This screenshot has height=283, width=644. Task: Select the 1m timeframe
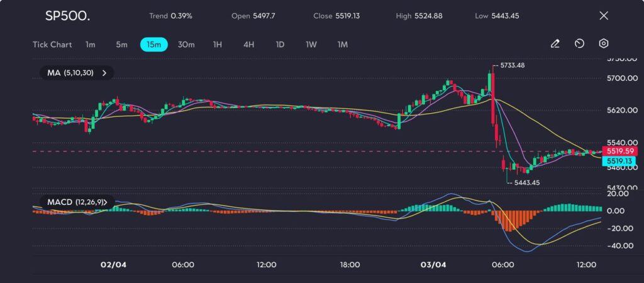[91, 45]
